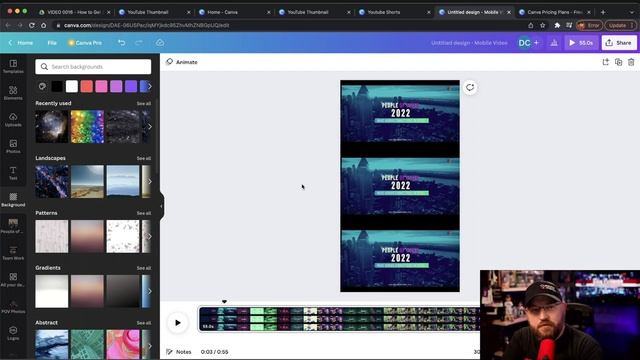The height and width of the screenshot is (360, 640).
Task: Go back to Home
Action: coord(20,42)
